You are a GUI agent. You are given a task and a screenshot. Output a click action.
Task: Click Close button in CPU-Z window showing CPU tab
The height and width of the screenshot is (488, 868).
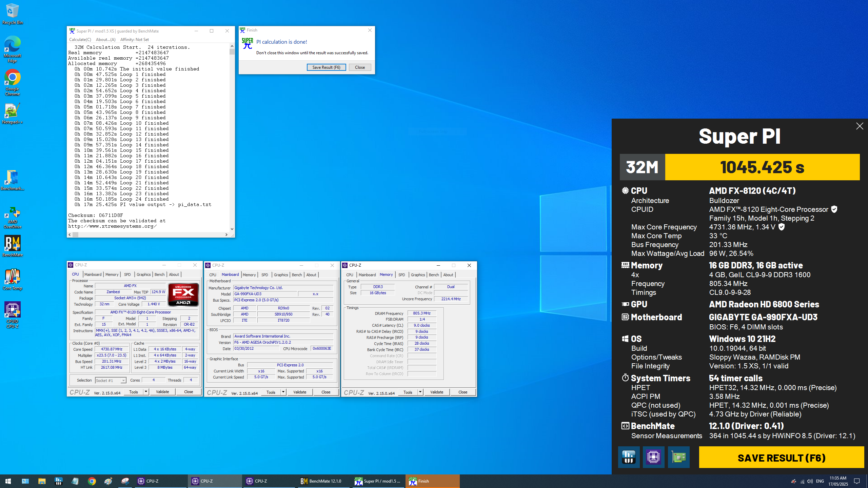[x=189, y=392]
